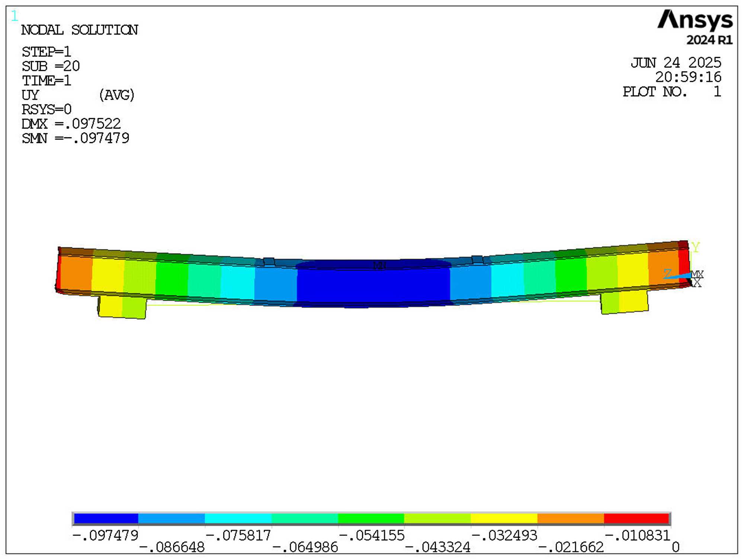This screenshot has width=744, height=560.
Task: Click the NODAL SOLUTION title text
Action: tap(79, 30)
